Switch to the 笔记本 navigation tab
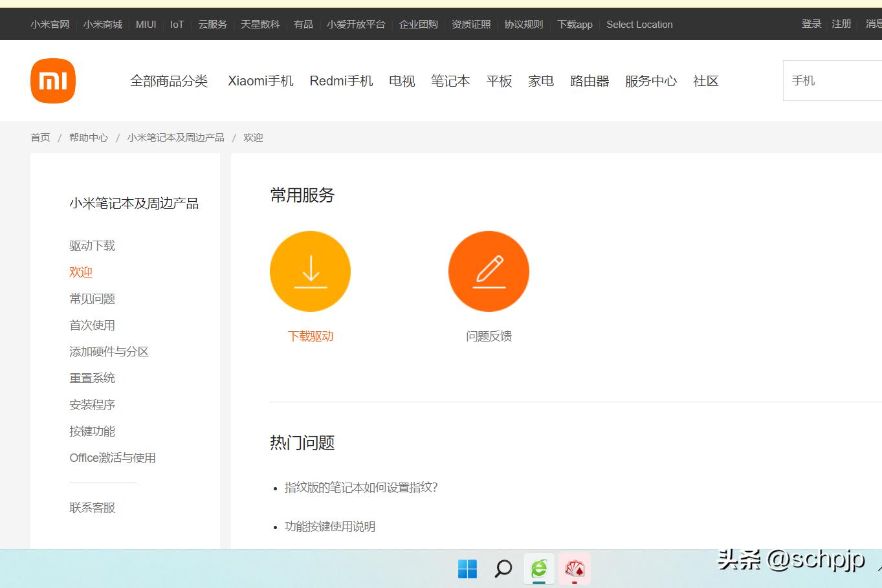This screenshot has width=882, height=588. 450,81
